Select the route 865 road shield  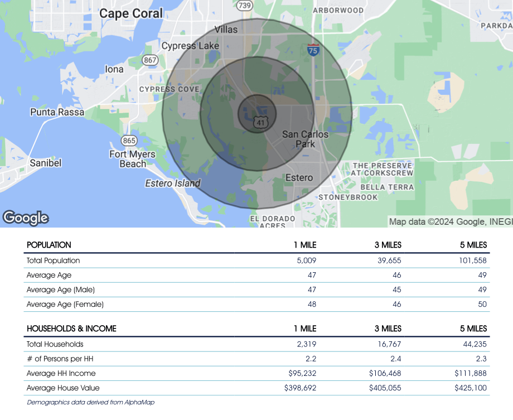click(x=129, y=140)
